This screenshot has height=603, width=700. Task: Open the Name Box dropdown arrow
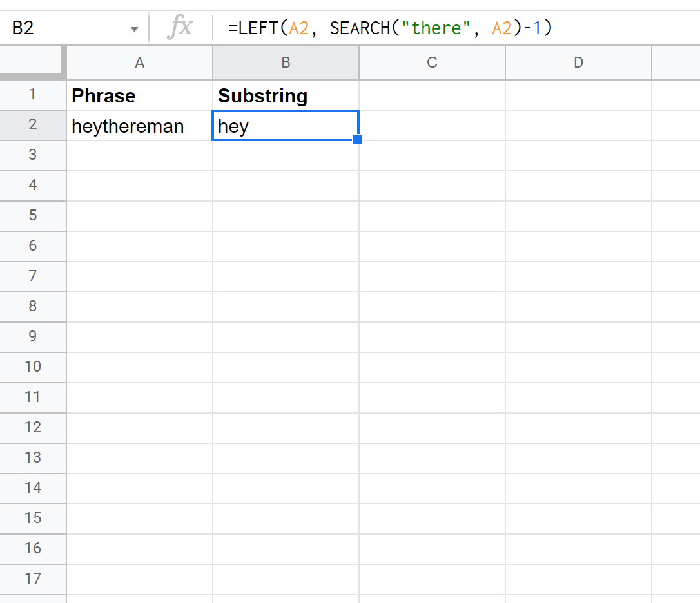click(x=134, y=29)
